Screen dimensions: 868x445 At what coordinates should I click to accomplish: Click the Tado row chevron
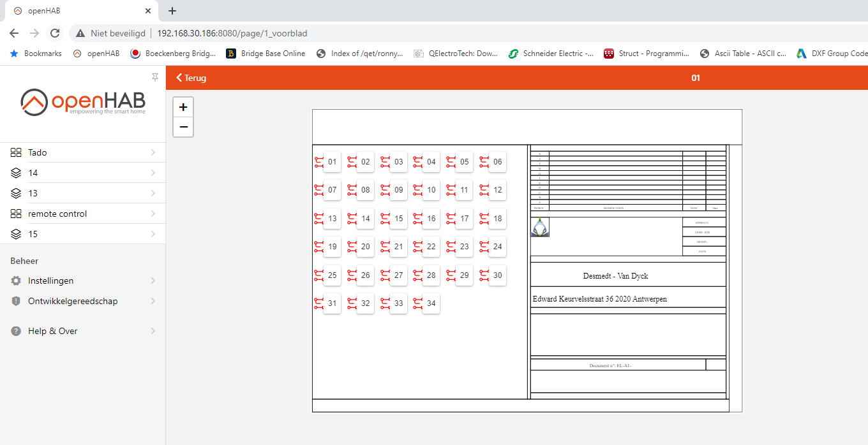153,152
